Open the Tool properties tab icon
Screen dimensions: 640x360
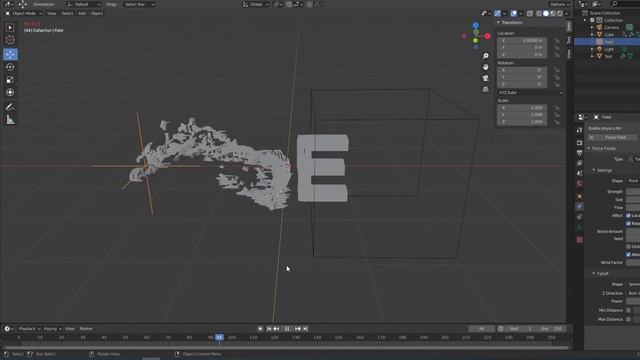coord(579,131)
